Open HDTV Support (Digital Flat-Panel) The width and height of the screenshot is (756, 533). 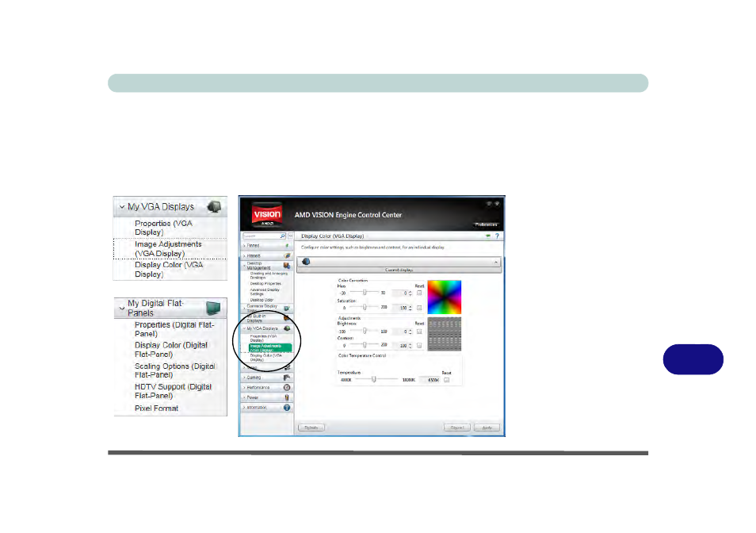[x=173, y=391]
